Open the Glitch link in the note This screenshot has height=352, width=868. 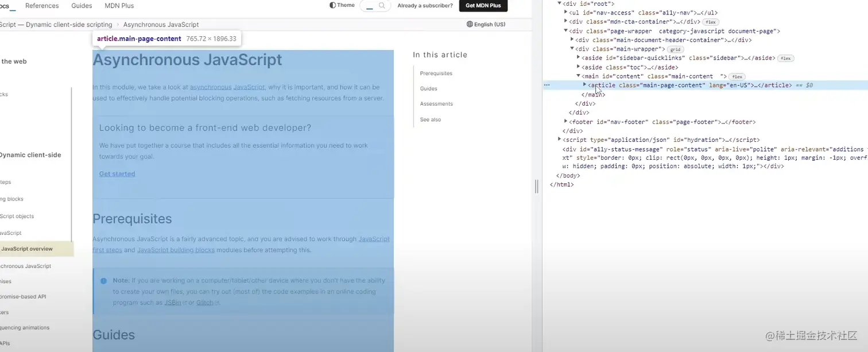[206, 303]
